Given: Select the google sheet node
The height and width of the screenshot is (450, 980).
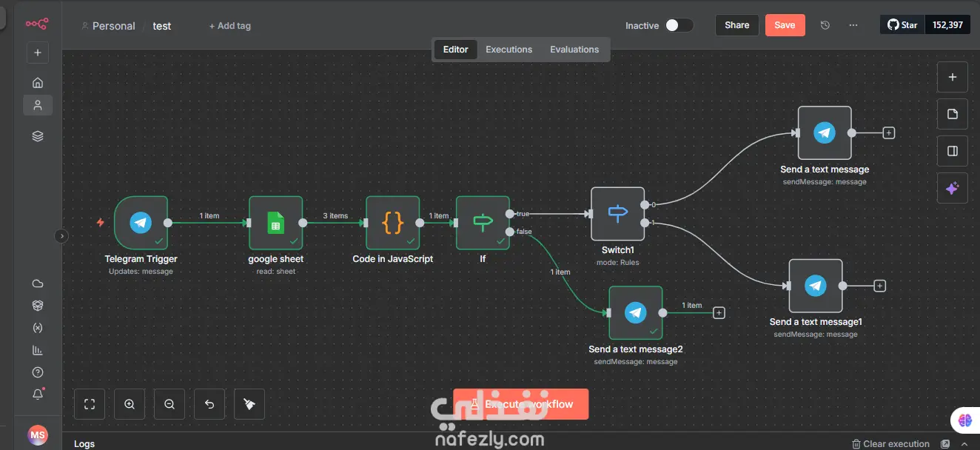Looking at the screenshot, I should (275, 223).
